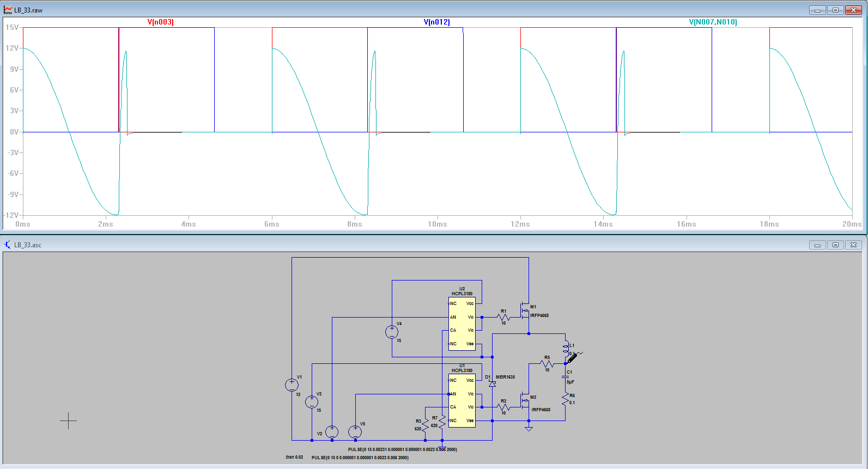Click the L1 inductor symbol

click(566, 345)
